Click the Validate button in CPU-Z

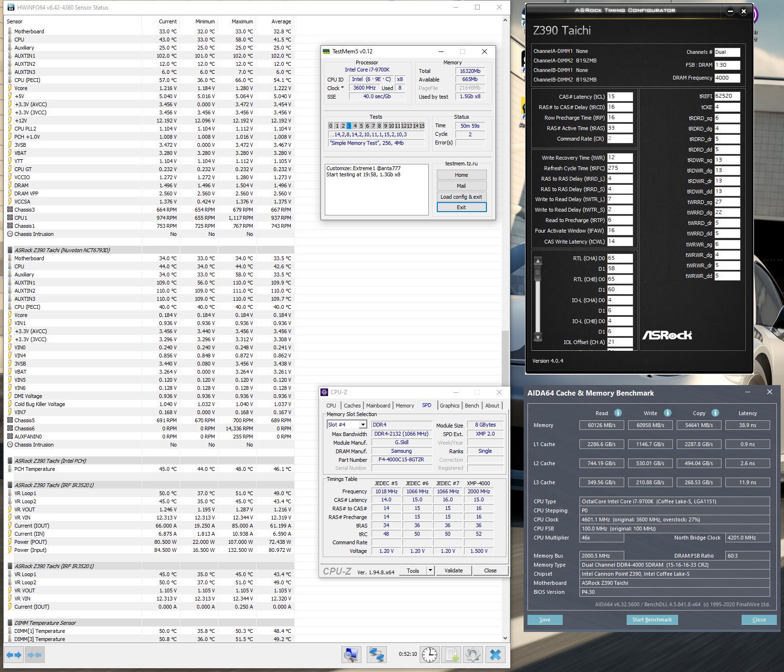454,570
